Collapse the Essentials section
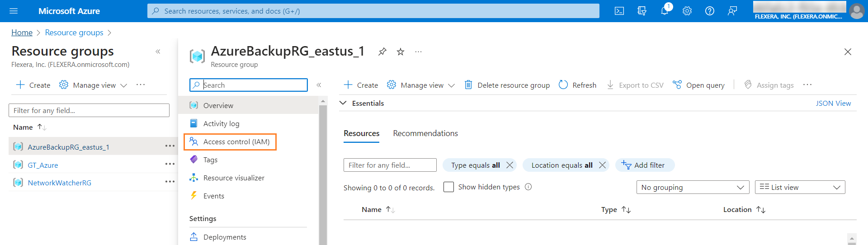 pyautogui.click(x=343, y=103)
